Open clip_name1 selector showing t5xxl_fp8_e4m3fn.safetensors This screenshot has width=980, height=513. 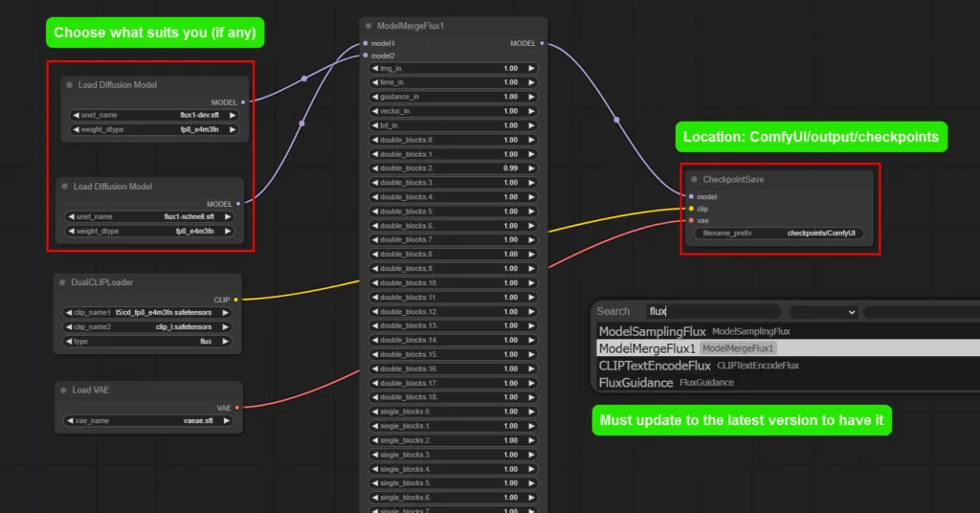click(146, 312)
